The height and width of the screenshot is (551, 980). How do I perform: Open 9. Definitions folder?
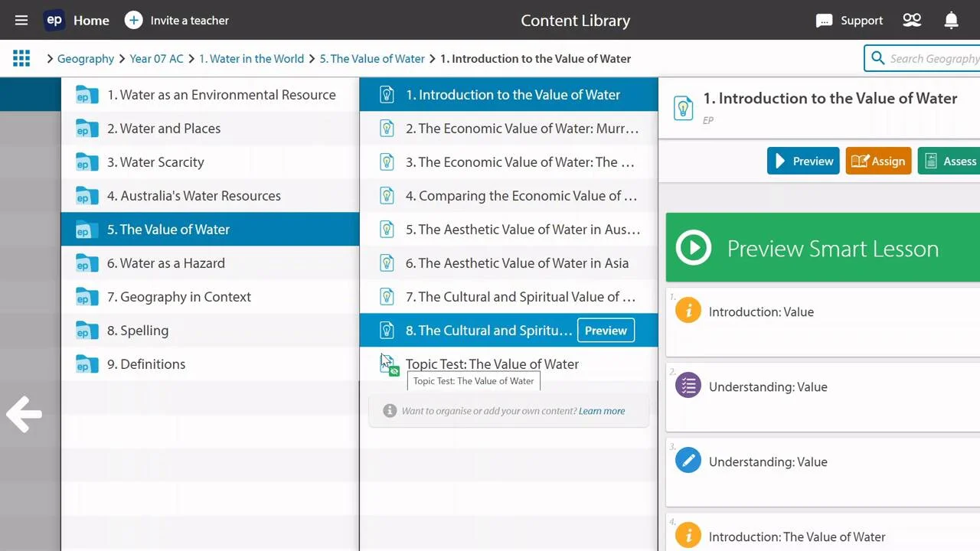[210, 364]
